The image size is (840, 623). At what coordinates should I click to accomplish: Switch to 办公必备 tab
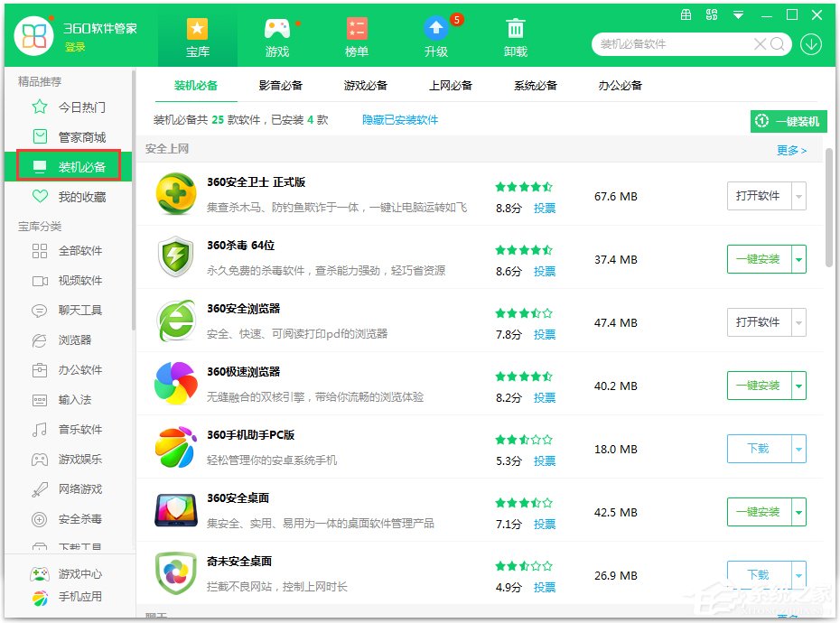(620, 86)
